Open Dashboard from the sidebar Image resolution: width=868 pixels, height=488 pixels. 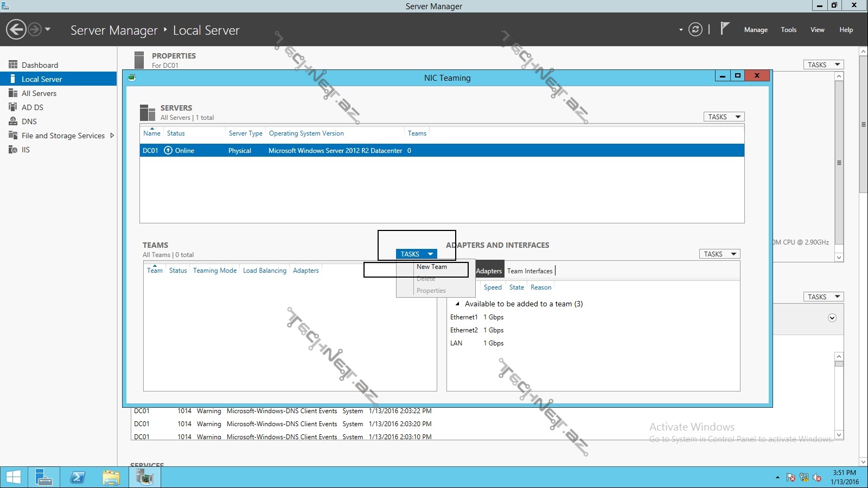click(x=40, y=65)
